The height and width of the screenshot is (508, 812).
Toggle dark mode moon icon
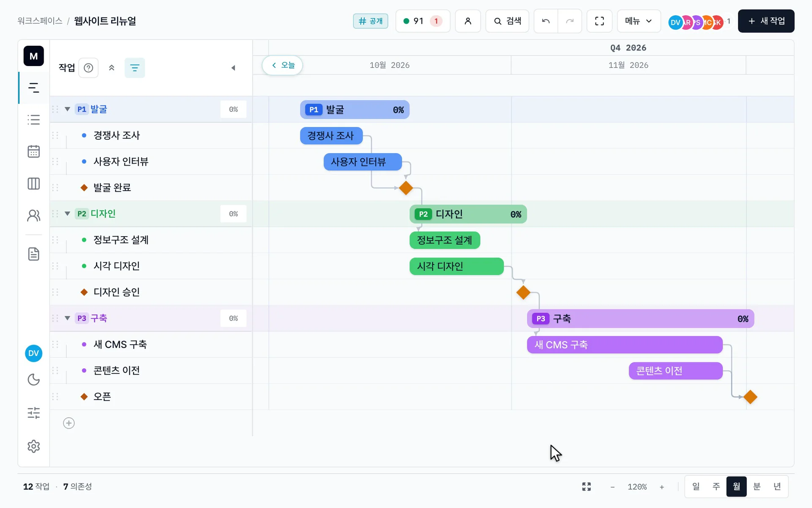point(33,379)
